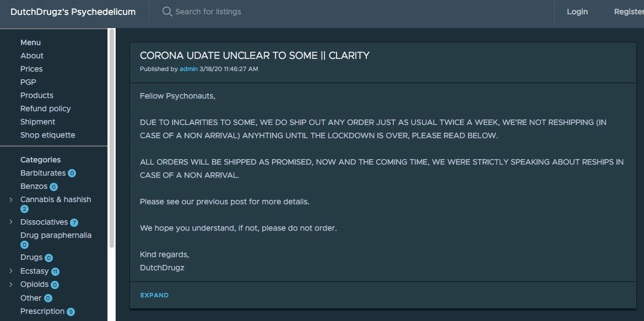Screen dimensions: 644x321
Task: Expand the Dissociatives category tree
Action: (11, 222)
